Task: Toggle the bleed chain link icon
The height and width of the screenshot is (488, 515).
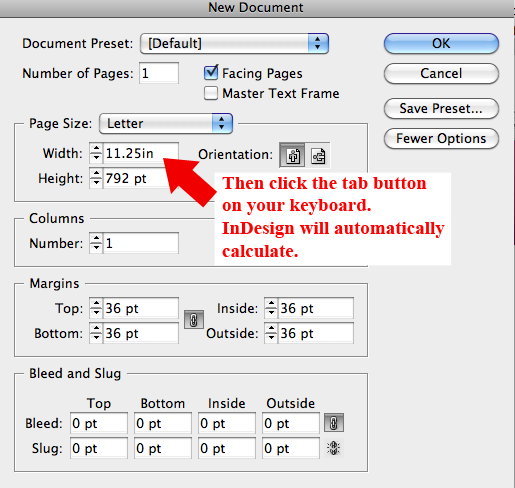Action: pos(334,423)
